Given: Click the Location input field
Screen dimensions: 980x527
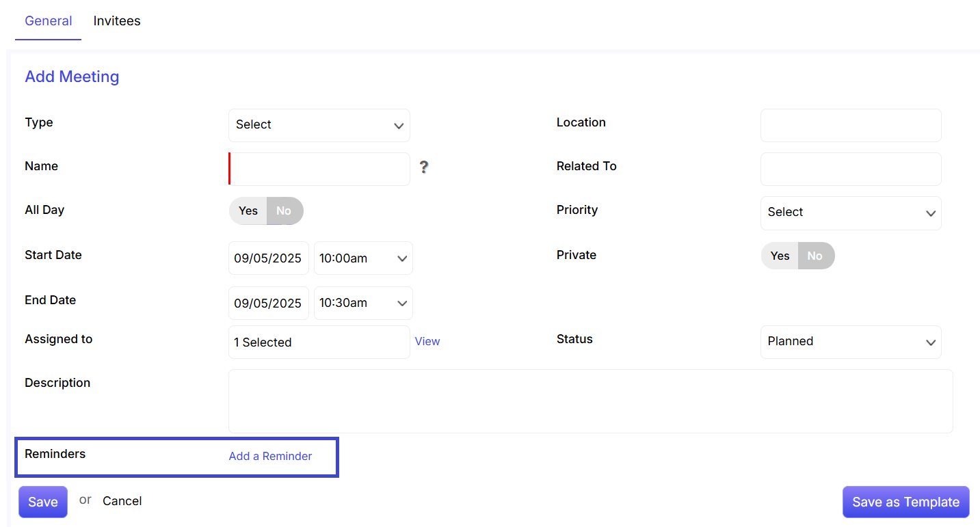Looking at the screenshot, I should click(x=851, y=125).
